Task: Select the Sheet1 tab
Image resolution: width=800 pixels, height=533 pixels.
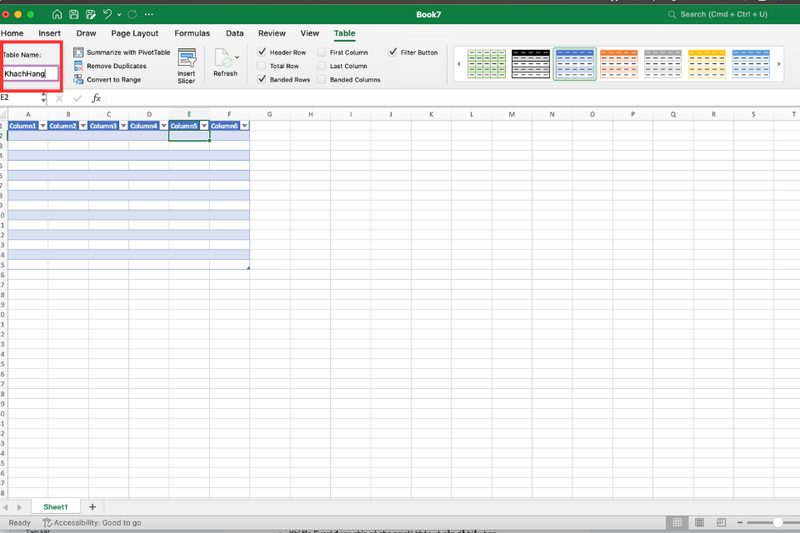Action: [56, 507]
